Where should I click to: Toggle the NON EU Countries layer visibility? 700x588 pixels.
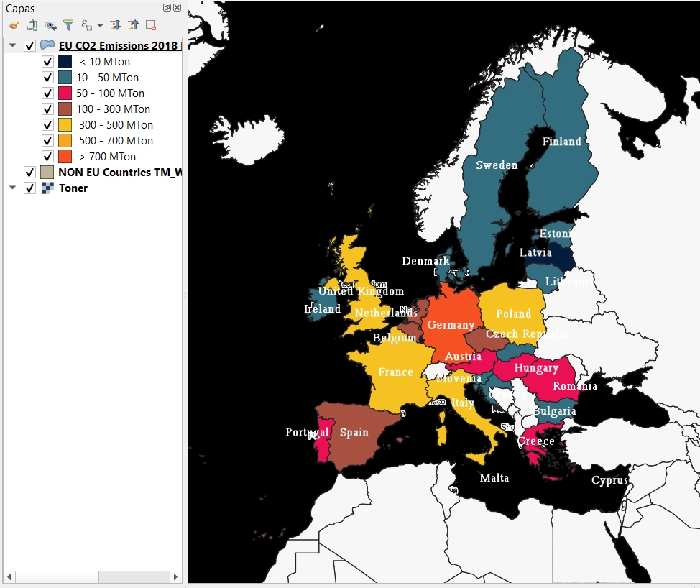[x=29, y=173]
